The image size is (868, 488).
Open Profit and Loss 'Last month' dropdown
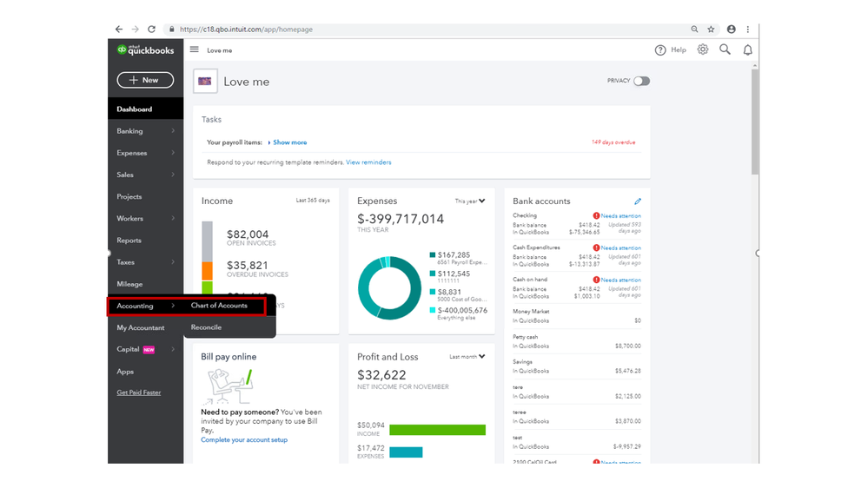[467, 357]
